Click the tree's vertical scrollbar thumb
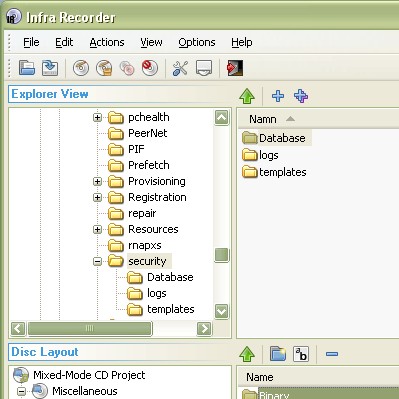This screenshot has height=399, width=399. [x=222, y=255]
